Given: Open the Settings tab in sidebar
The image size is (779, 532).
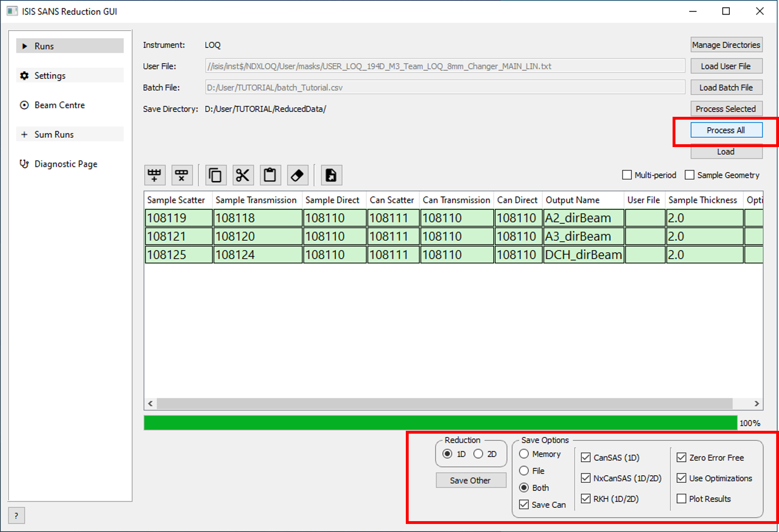Looking at the screenshot, I should pos(50,76).
